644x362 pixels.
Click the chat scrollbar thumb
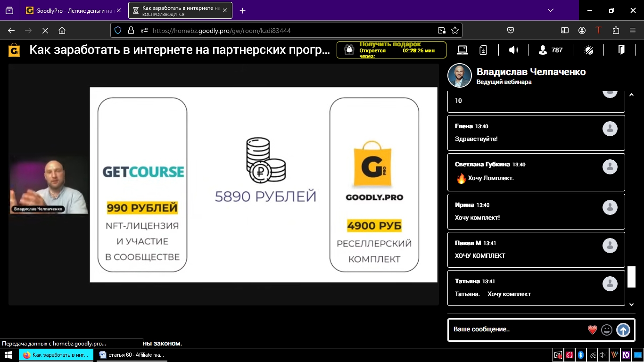(631, 277)
